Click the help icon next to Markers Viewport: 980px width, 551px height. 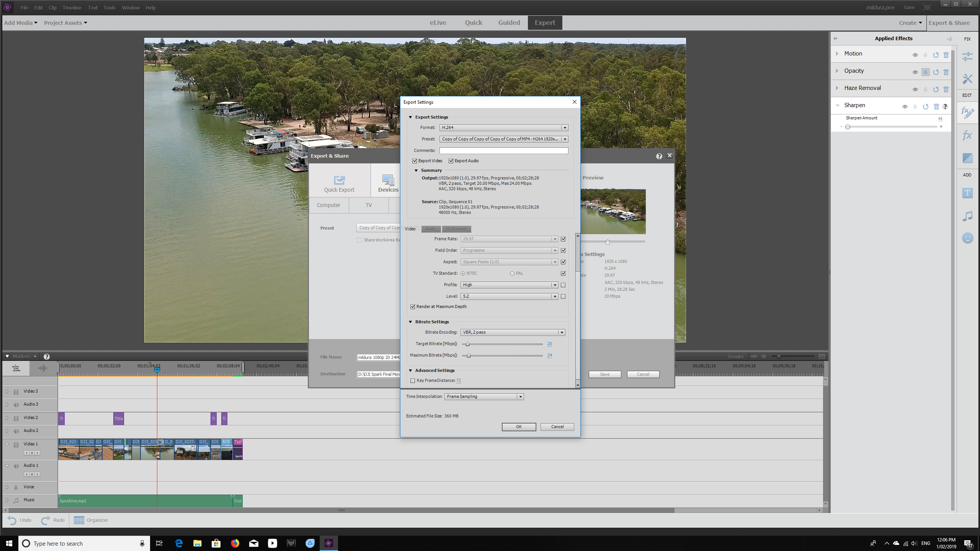point(46,357)
